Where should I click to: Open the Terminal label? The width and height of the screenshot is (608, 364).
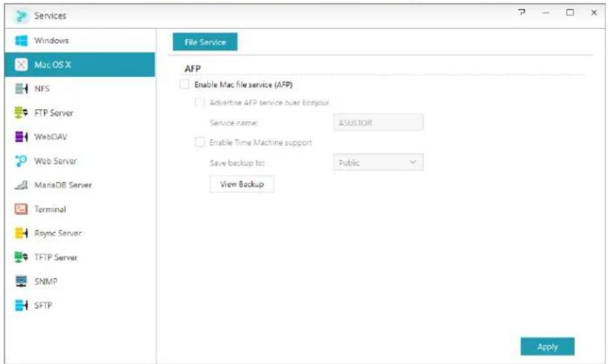(x=50, y=209)
